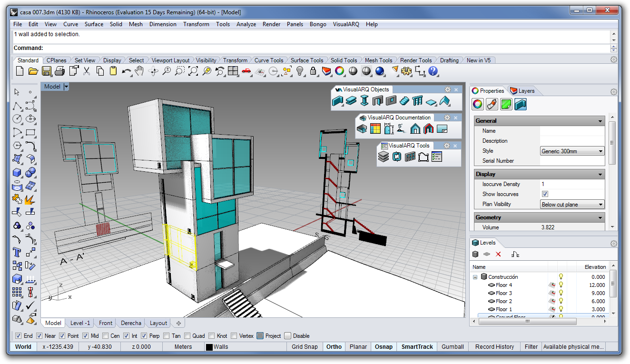Toggle the Mid osnap checkbox

(85, 336)
